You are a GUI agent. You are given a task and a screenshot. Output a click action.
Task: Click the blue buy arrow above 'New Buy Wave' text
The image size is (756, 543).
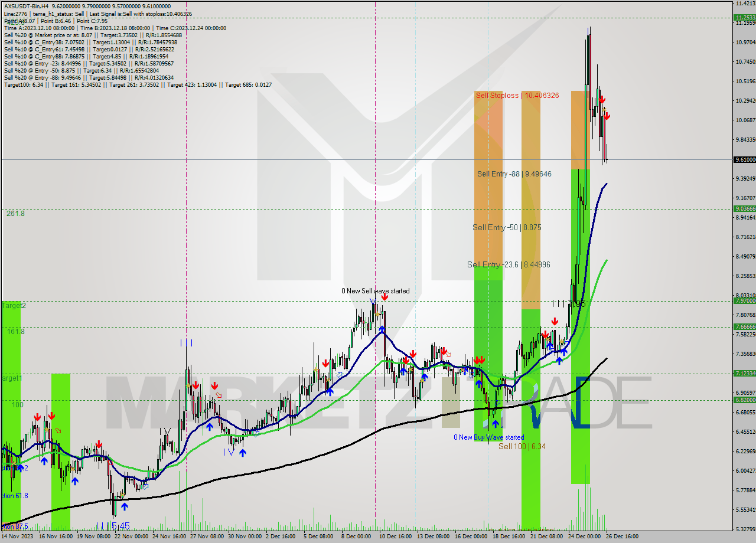click(x=495, y=423)
